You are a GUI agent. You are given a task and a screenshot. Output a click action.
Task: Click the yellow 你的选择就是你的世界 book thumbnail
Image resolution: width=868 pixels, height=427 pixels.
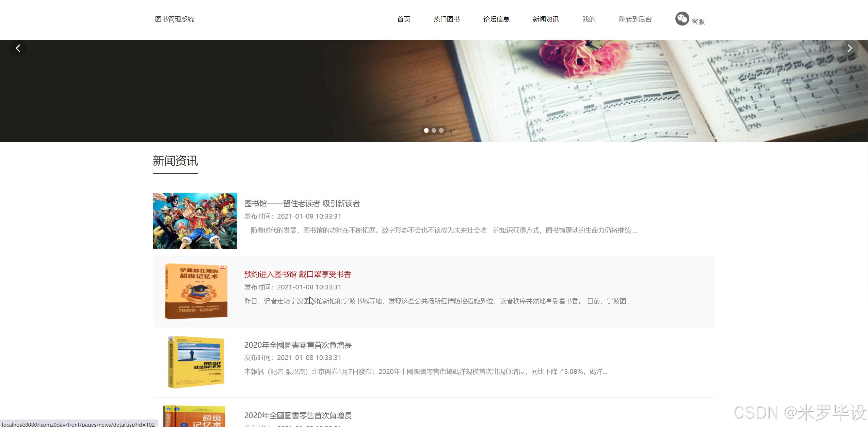pos(196,362)
